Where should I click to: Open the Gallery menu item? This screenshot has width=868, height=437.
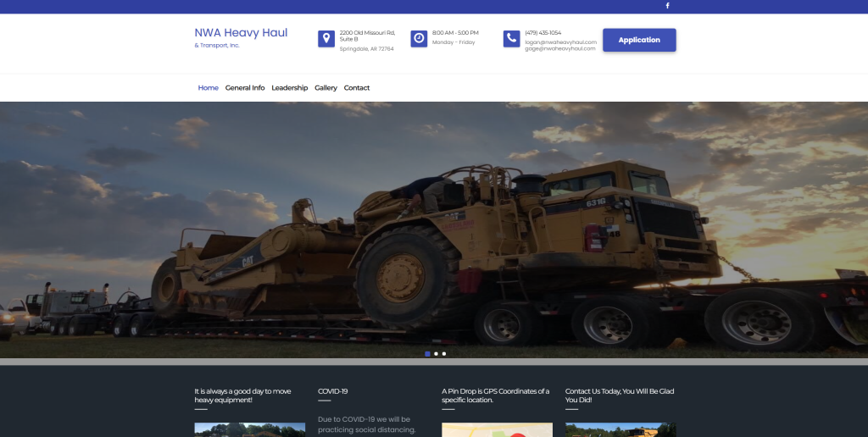pos(325,88)
